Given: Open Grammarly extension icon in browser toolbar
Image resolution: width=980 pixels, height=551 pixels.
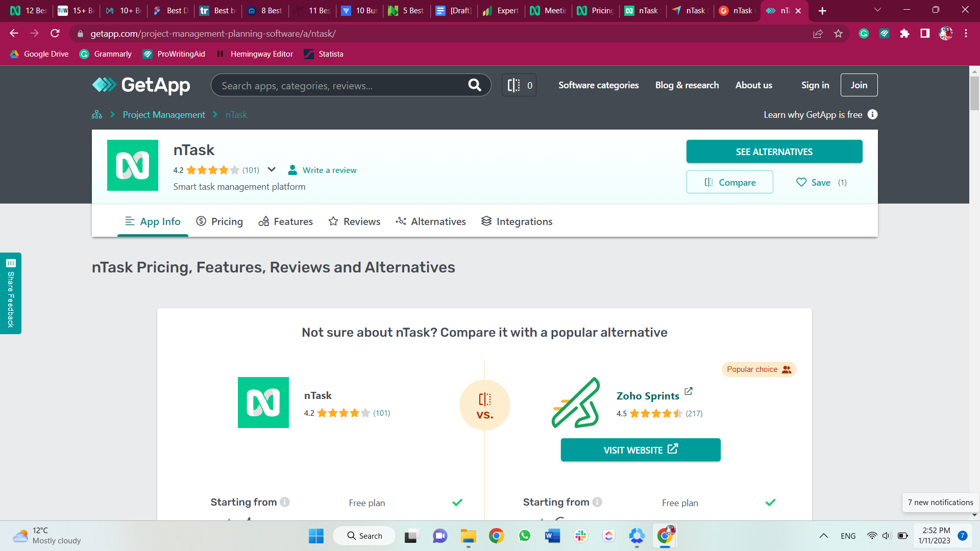Looking at the screenshot, I should pyautogui.click(x=864, y=34).
